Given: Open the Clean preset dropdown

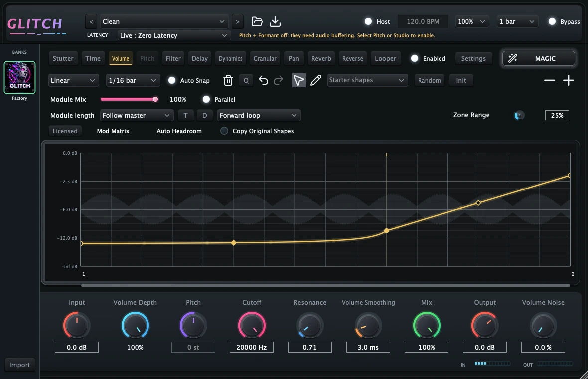Looking at the screenshot, I should coord(163,22).
